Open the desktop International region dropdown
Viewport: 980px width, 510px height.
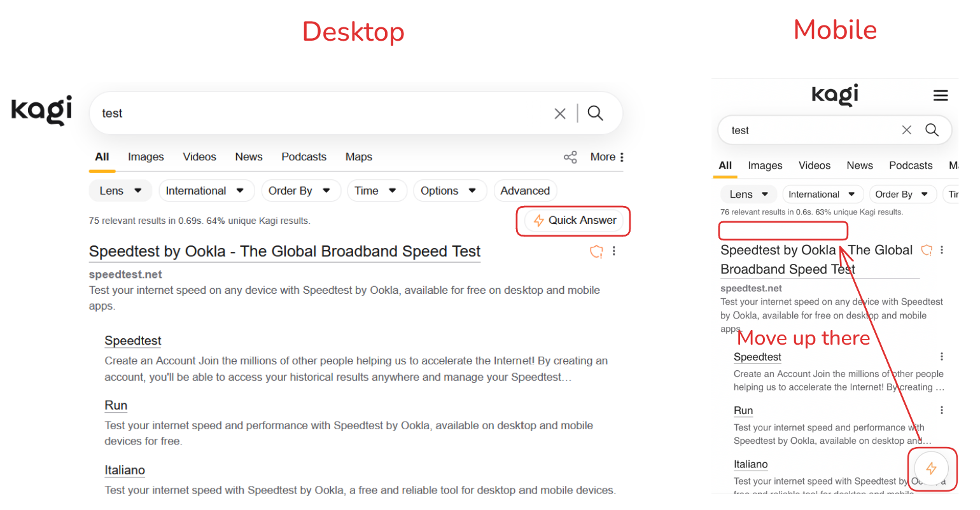pyautogui.click(x=205, y=191)
